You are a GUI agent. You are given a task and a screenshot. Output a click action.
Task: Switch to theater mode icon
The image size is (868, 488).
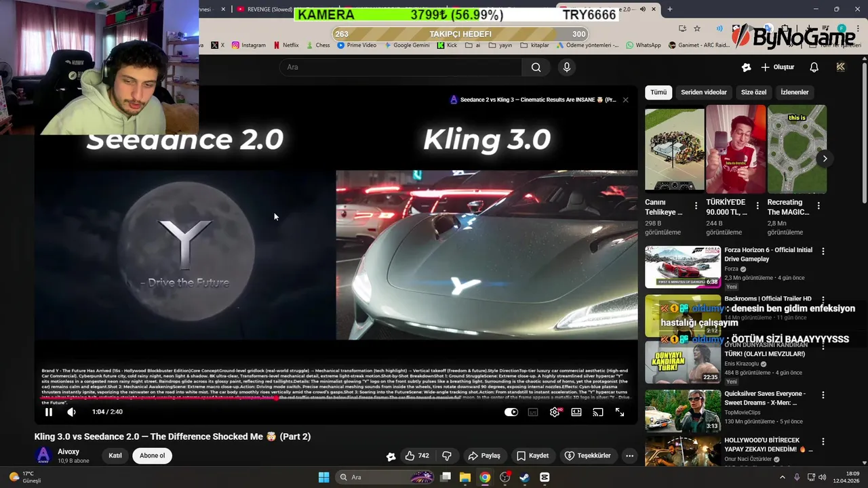click(576, 412)
